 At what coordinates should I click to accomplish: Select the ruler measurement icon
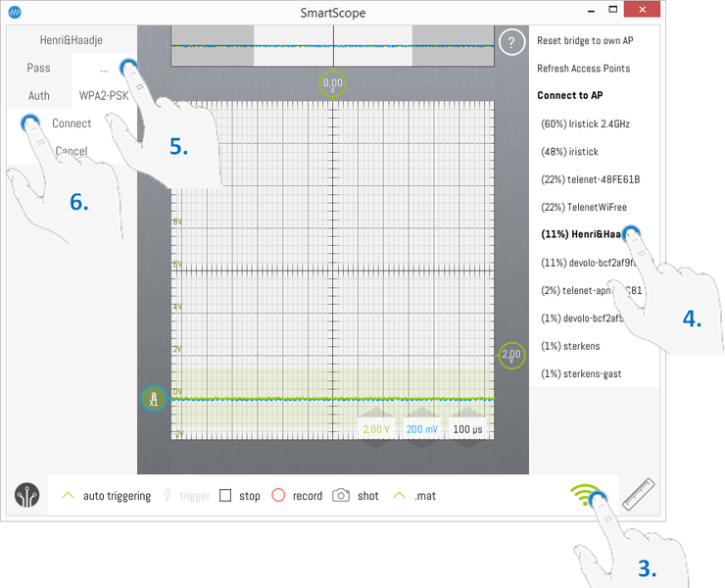(x=639, y=493)
